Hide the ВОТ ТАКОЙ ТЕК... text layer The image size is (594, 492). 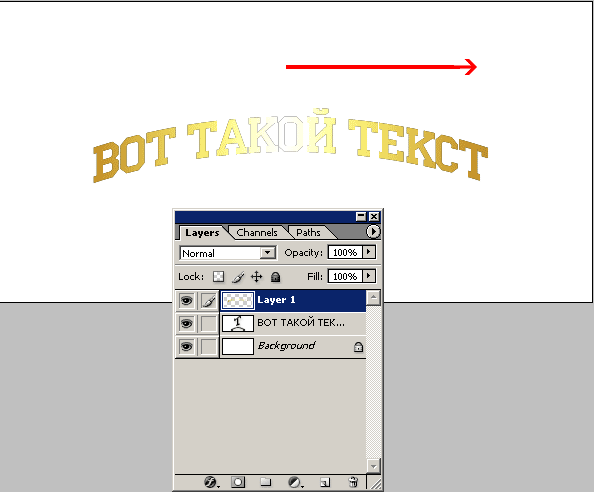point(186,324)
